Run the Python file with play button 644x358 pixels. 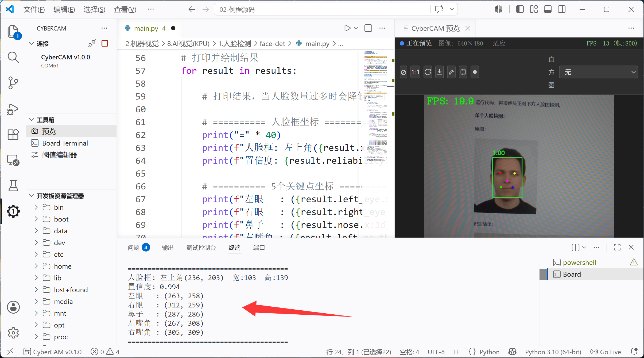coord(347,28)
